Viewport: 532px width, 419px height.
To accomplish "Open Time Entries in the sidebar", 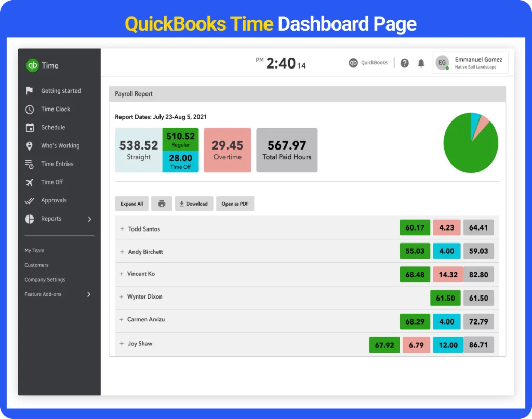I will click(57, 164).
